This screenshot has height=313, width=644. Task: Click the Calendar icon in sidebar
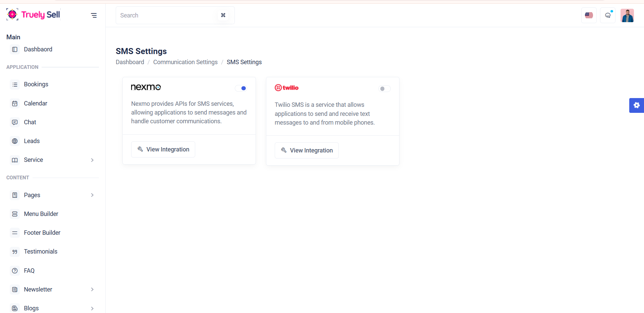point(15,103)
